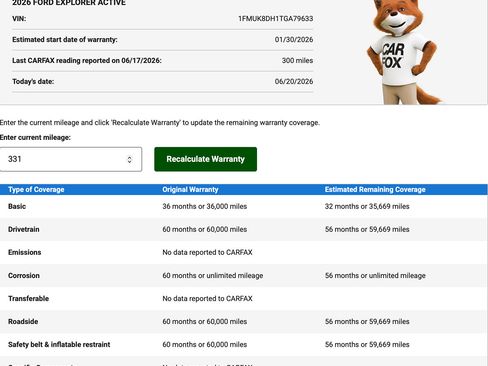Image resolution: width=488 pixels, height=366 pixels.
Task: Click the 'Original Warranty' column header
Action: point(190,190)
